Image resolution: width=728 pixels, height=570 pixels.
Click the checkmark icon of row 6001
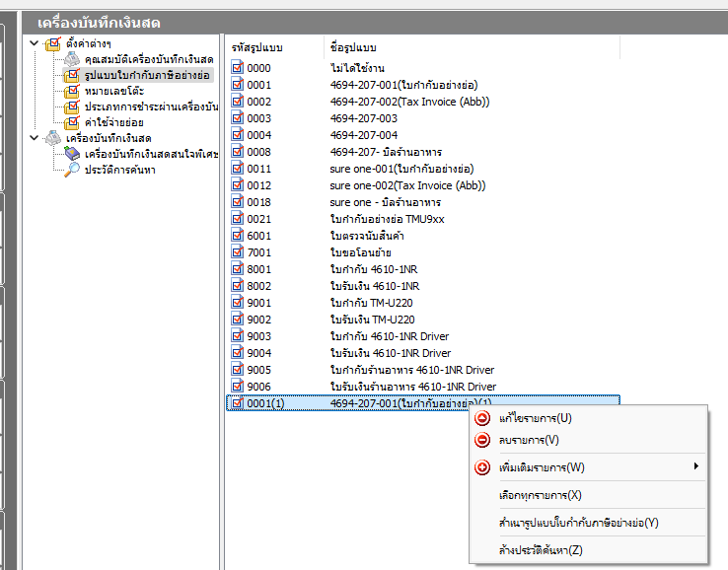click(x=237, y=236)
